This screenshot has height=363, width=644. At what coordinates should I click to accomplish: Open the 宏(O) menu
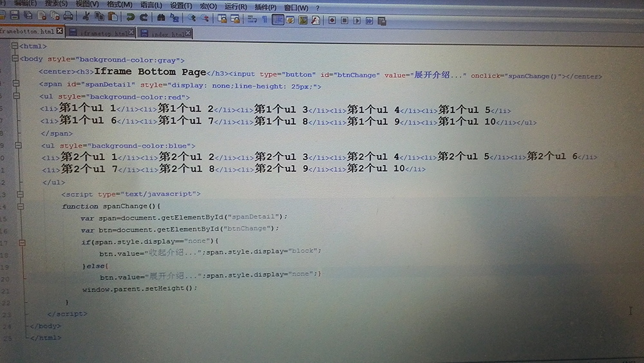(x=208, y=6)
